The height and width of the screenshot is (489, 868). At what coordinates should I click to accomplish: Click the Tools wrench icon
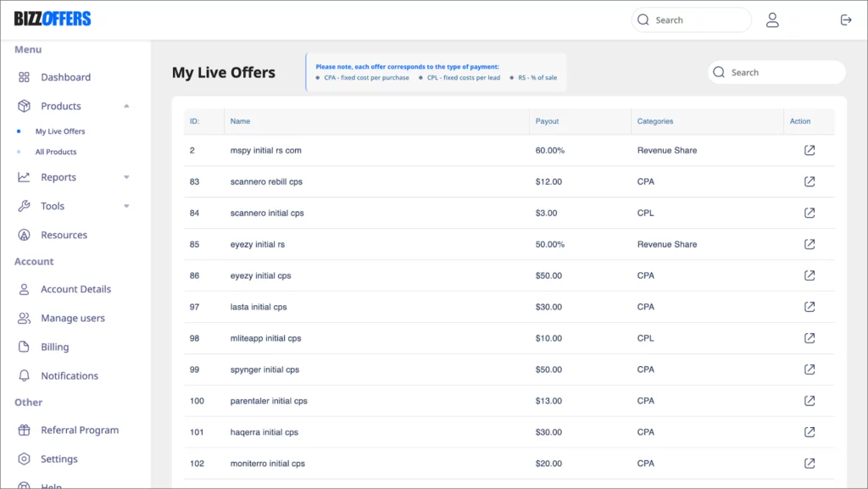24,206
